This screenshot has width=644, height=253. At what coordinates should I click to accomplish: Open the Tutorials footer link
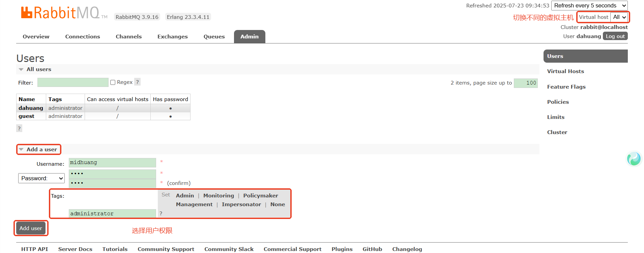point(115,249)
